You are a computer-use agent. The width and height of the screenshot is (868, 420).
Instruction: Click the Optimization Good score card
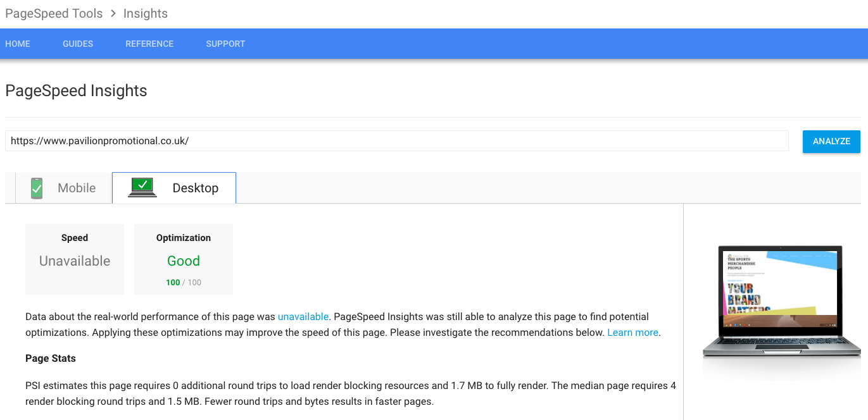184,259
